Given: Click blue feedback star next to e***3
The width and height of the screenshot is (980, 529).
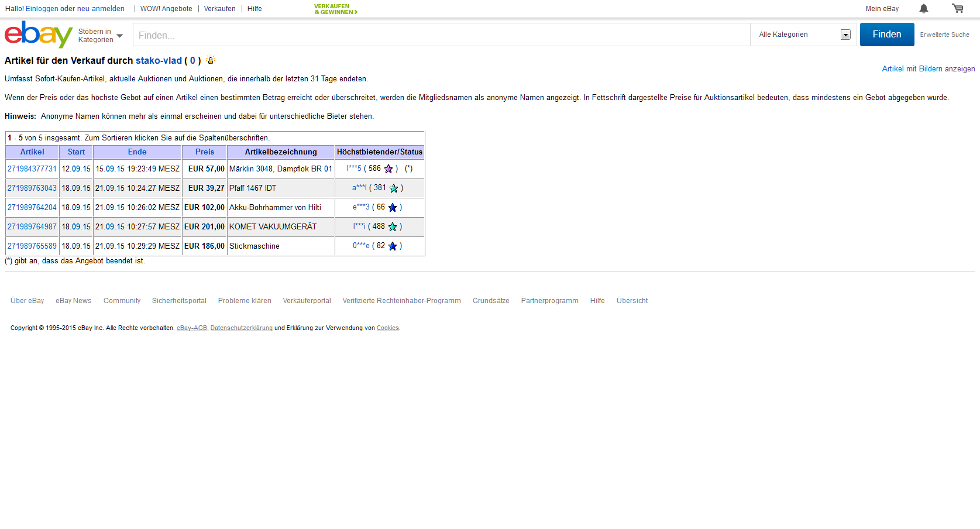Looking at the screenshot, I should [393, 208].
